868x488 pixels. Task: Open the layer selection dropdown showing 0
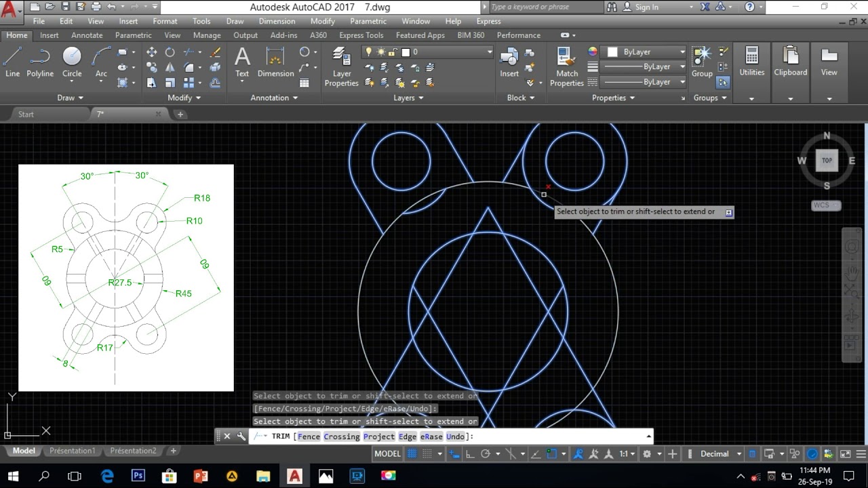tap(427, 52)
